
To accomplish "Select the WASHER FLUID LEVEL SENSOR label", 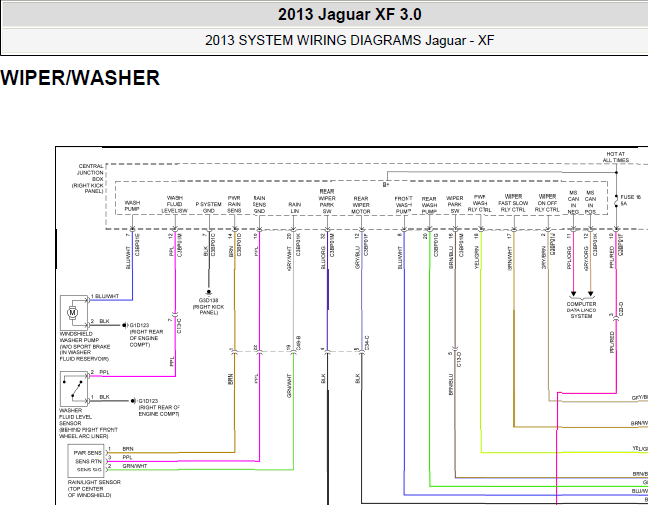I will click(x=88, y=423).
